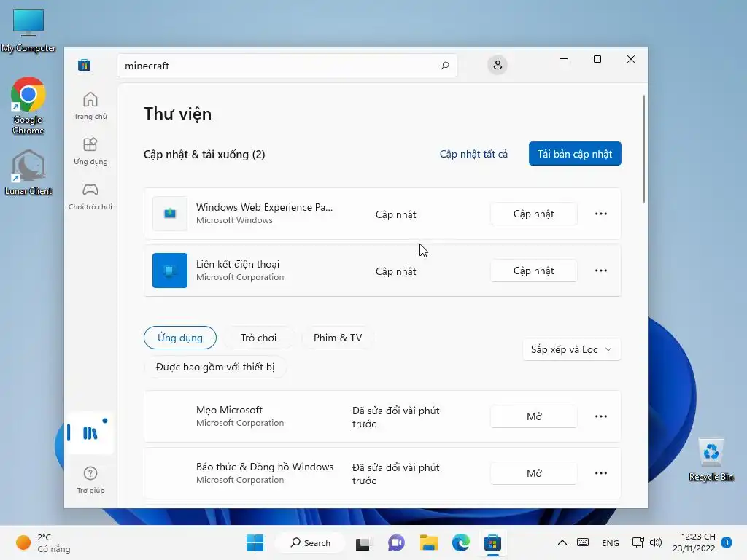
Task: Open notification center badge
Action: point(727,542)
